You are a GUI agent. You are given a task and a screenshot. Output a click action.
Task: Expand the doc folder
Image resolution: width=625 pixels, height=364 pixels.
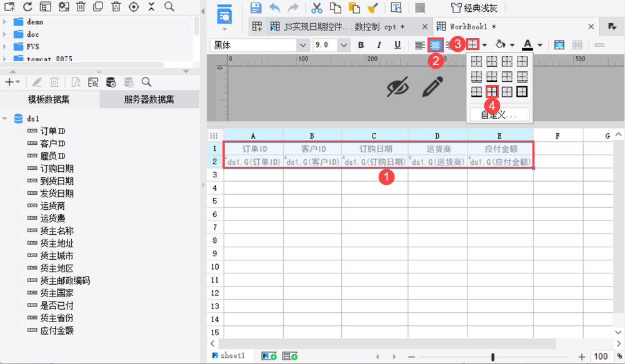pos(4,34)
